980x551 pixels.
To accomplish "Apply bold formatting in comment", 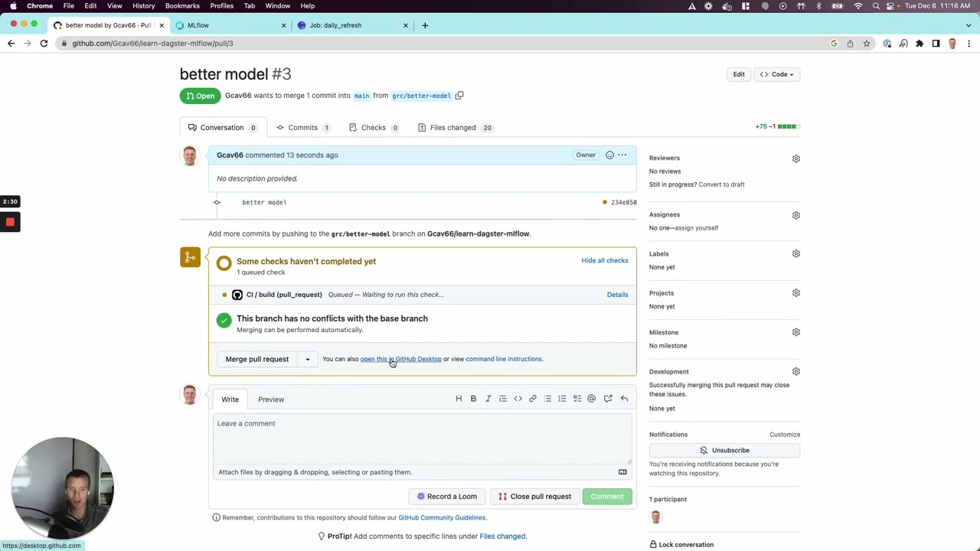I will click(473, 399).
